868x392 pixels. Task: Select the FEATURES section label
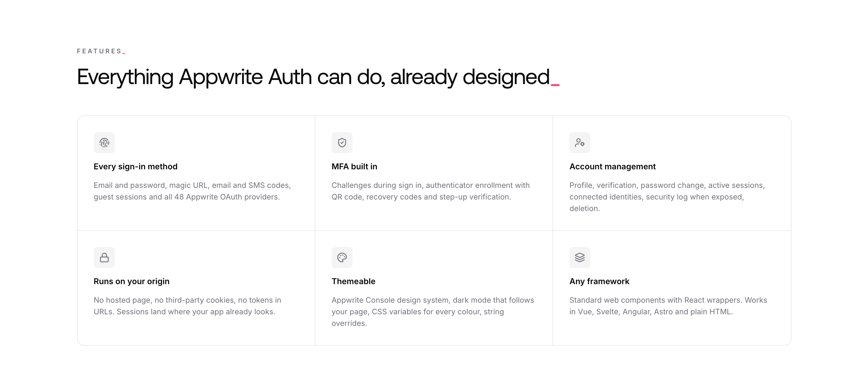(x=101, y=51)
